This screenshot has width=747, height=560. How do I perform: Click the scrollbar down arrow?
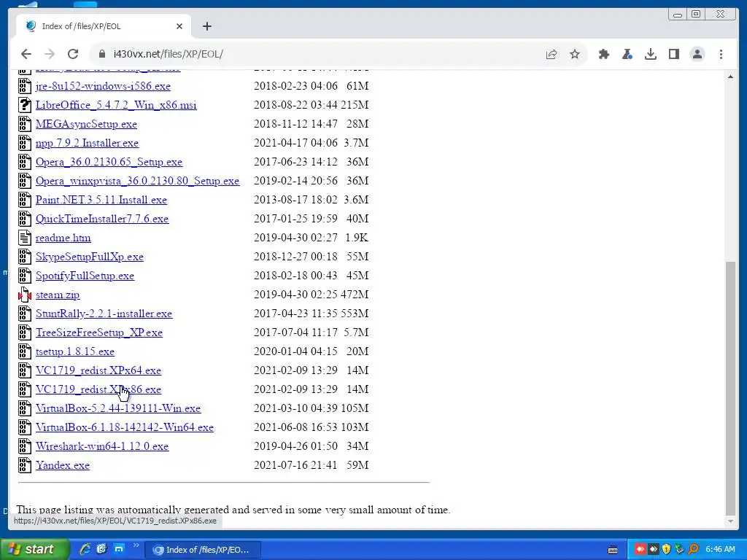coord(730,521)
